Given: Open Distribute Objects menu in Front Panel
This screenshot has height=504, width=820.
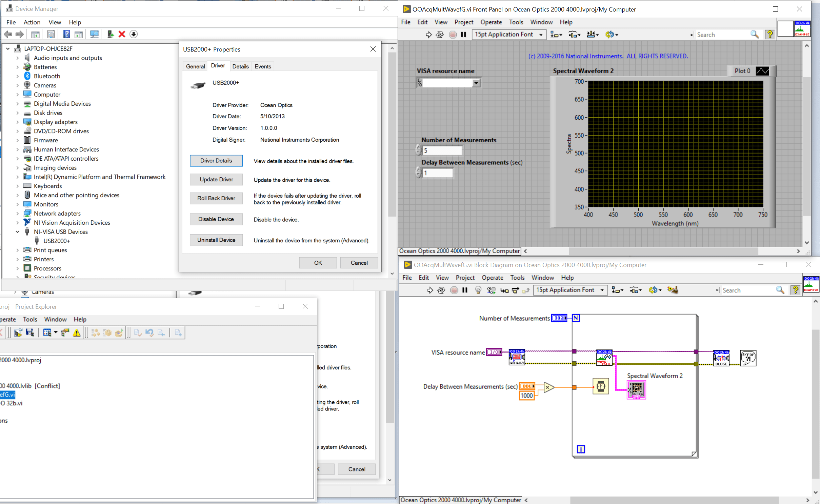Looking at the screenshot, I should point(574,35).
